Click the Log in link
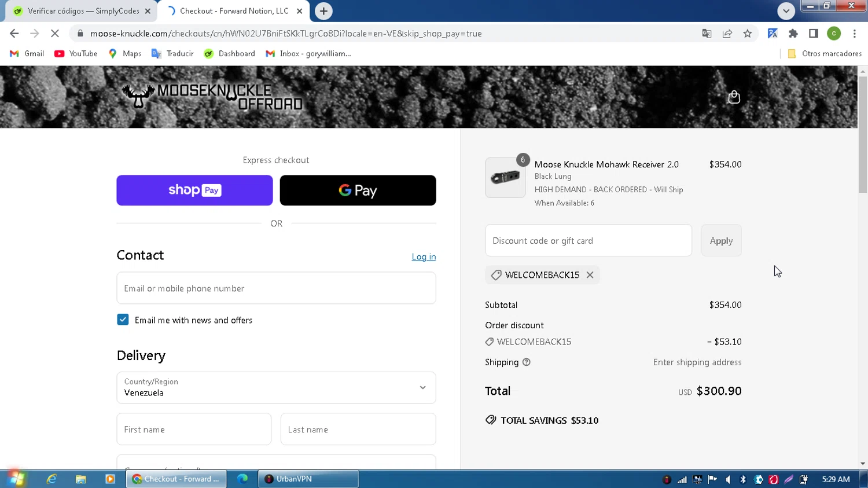 click(424, 256)
